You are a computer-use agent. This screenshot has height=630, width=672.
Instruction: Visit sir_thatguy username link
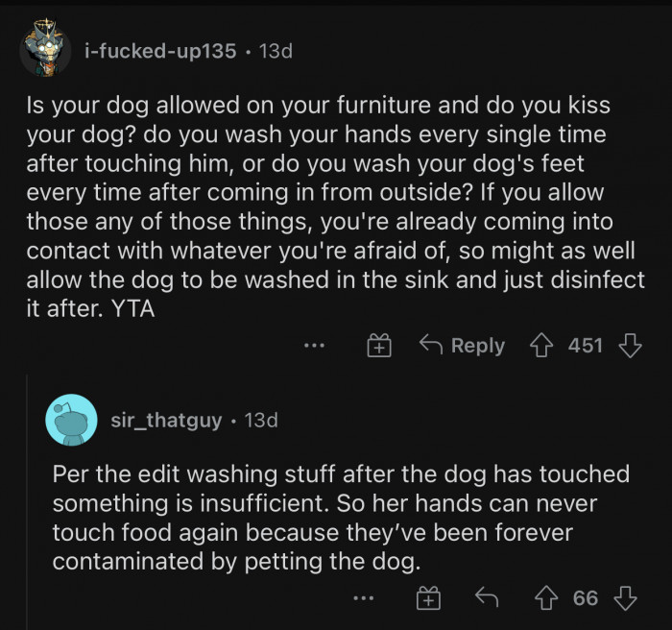coord(167,421)
